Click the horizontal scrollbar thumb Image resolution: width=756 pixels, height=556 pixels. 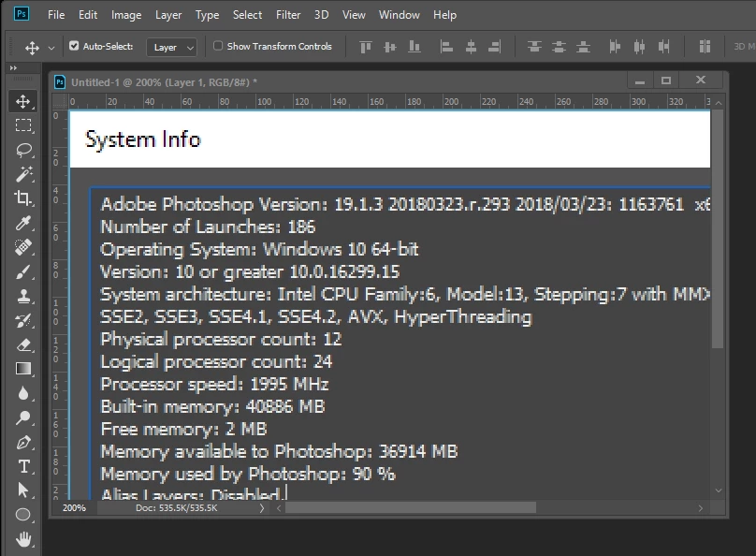tap(411, 507)
